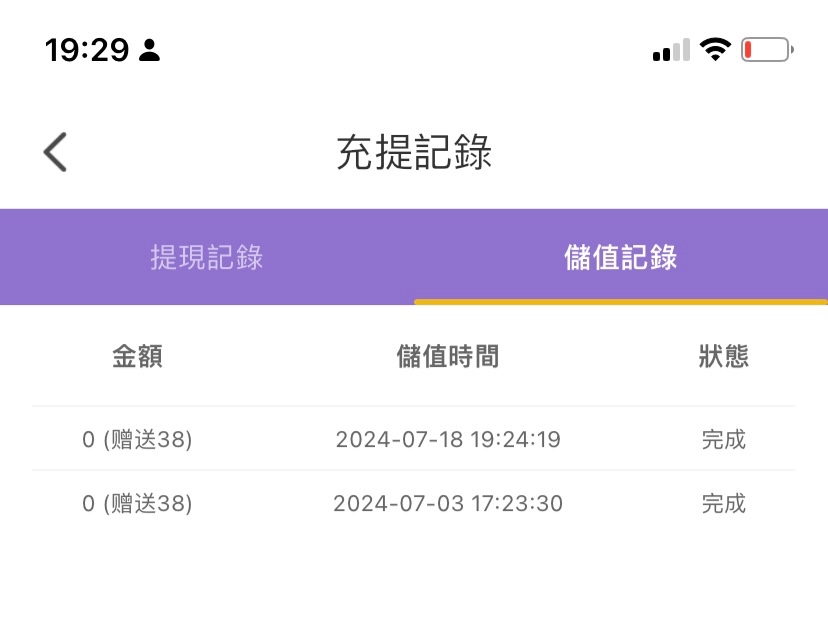828x642 pixels.
Task: Open the 2024-07-03 17:23:30 record
Action: [x=448, y=503]
